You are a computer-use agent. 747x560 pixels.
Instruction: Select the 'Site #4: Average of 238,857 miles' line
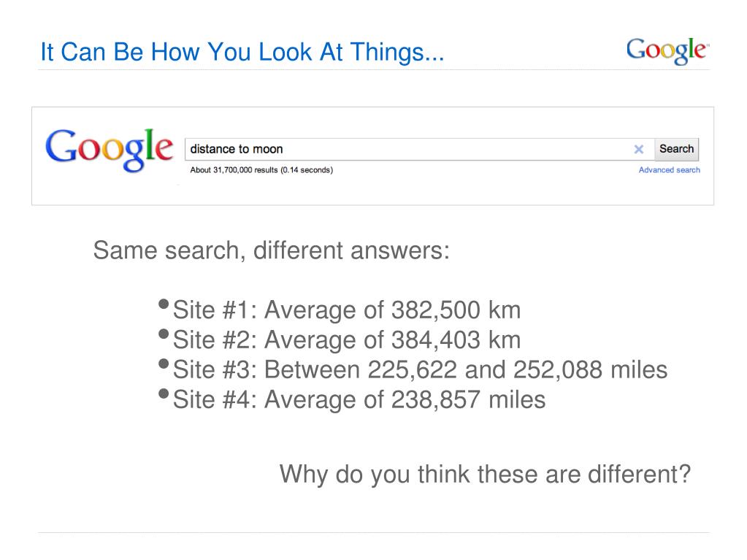[x=359, y=400]
